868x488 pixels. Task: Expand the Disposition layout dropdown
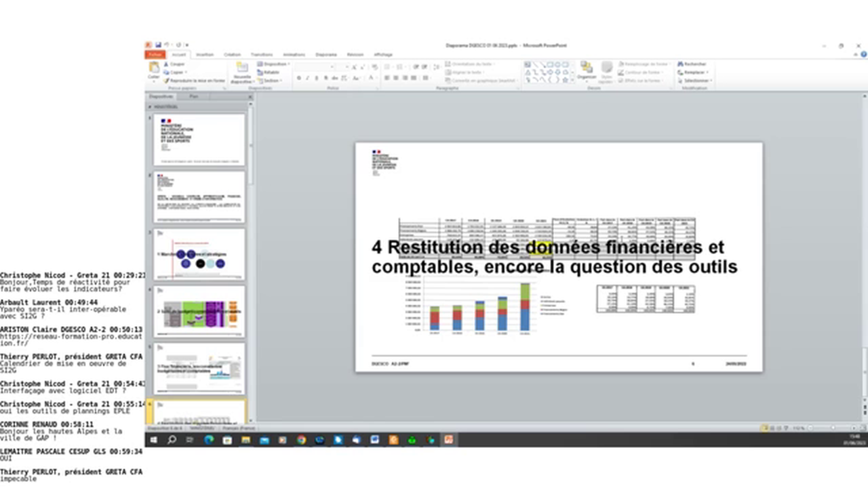pyautogui.click(x=274, y=64)
